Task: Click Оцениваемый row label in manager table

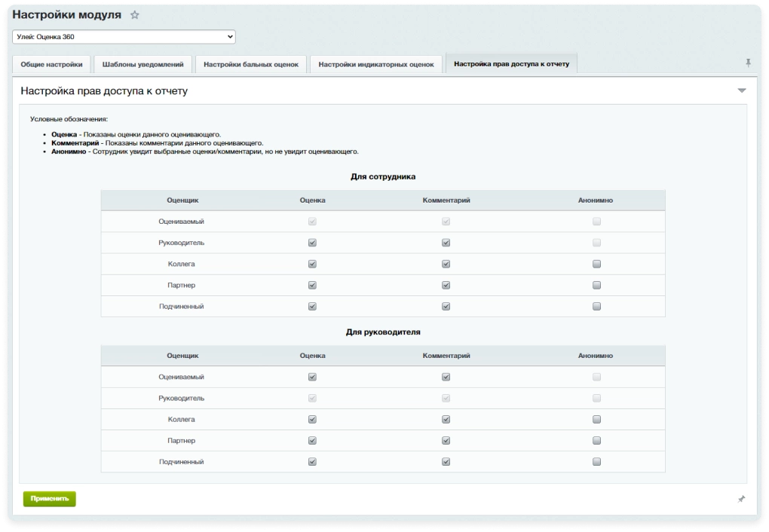Action: pyautogui.click(x=182, y=377)
